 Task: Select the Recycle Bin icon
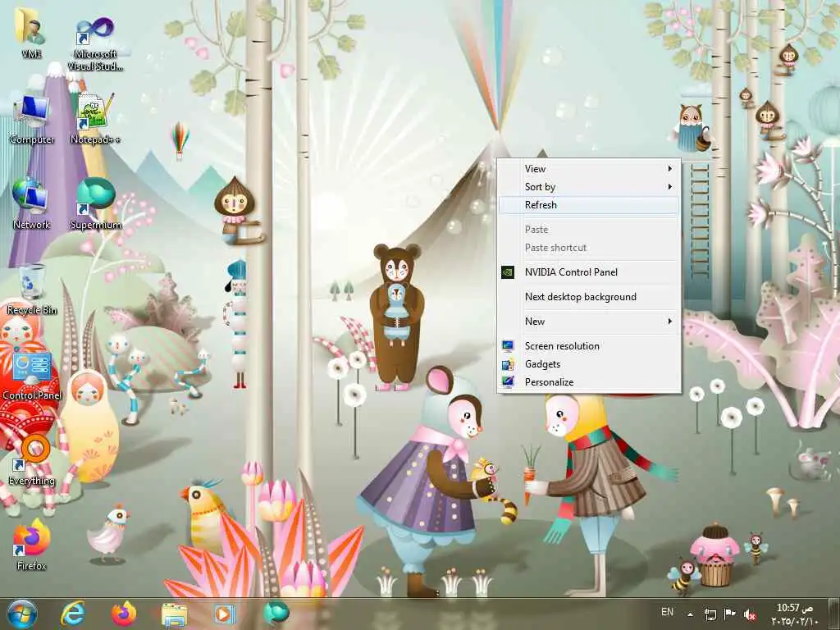pyautogui.click(x=32, y=290)
